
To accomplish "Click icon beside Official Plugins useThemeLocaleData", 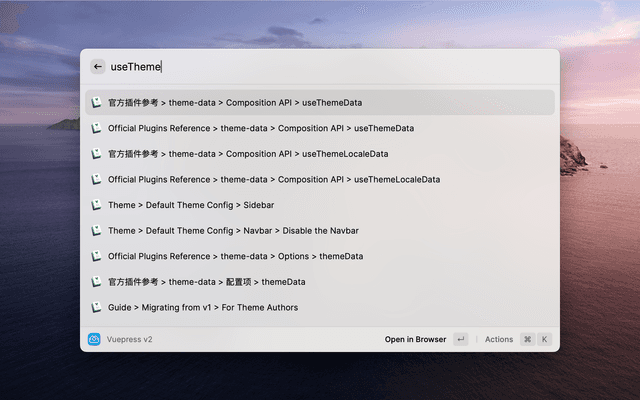I will (x=97, y=179).
